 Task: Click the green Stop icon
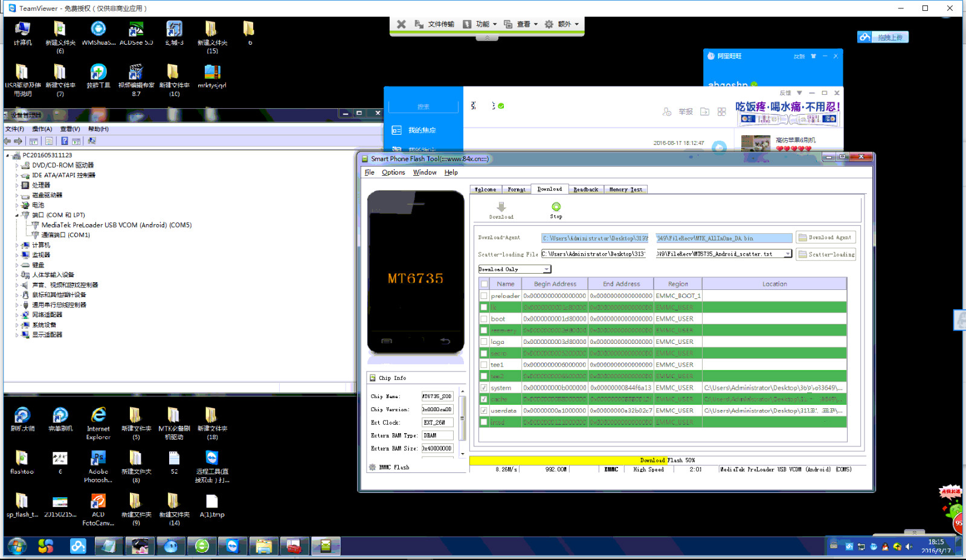pos(556,207)
